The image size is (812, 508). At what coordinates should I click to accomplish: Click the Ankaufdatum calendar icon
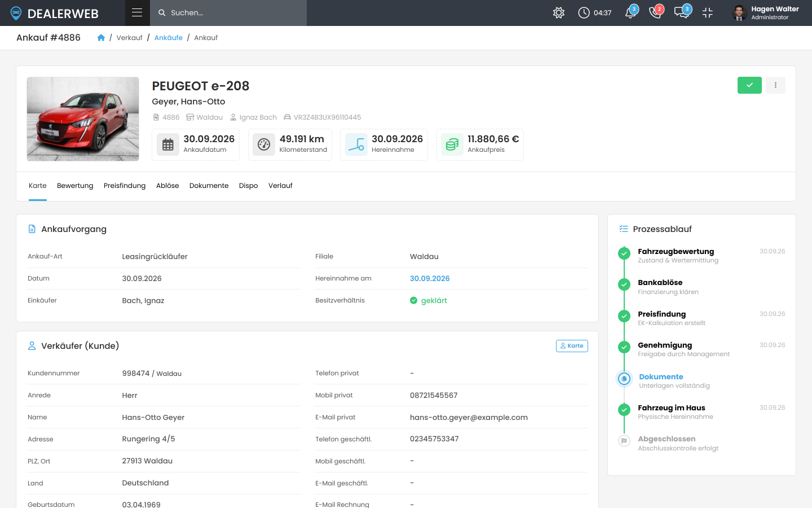pyautogui.click(x=168, y=144)
